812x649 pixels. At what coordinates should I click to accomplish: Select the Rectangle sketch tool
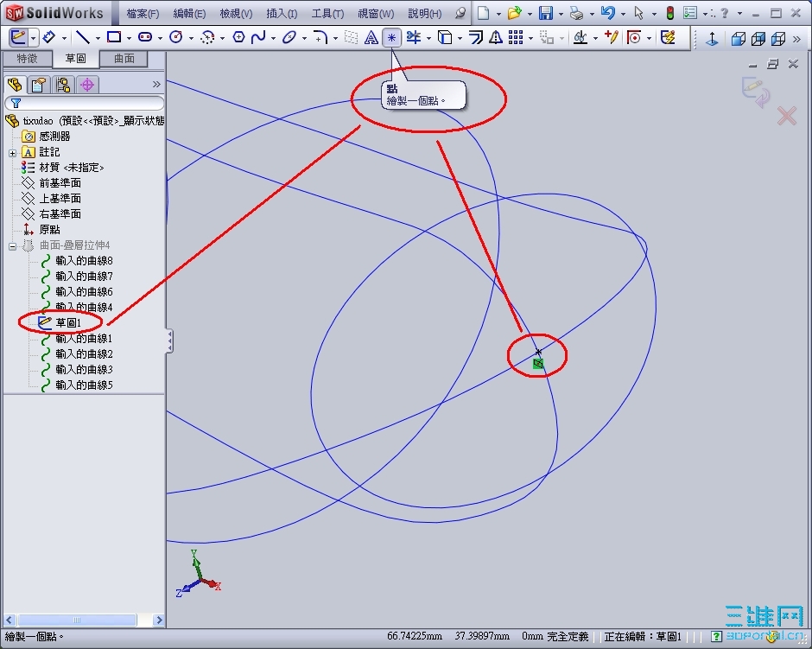pyautogui.click(x=114, y=37)
